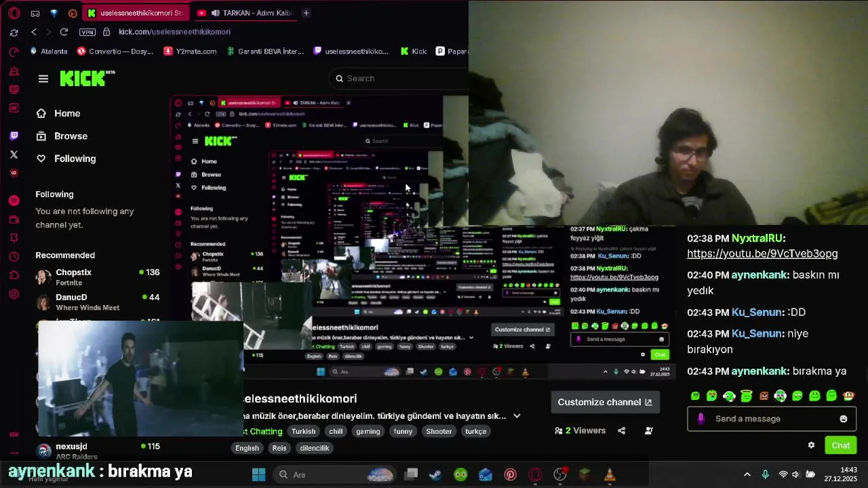Mute the TARKAN tab speaker icon
The height and width of the screenshot is (488, 868).
click(215, 13)
